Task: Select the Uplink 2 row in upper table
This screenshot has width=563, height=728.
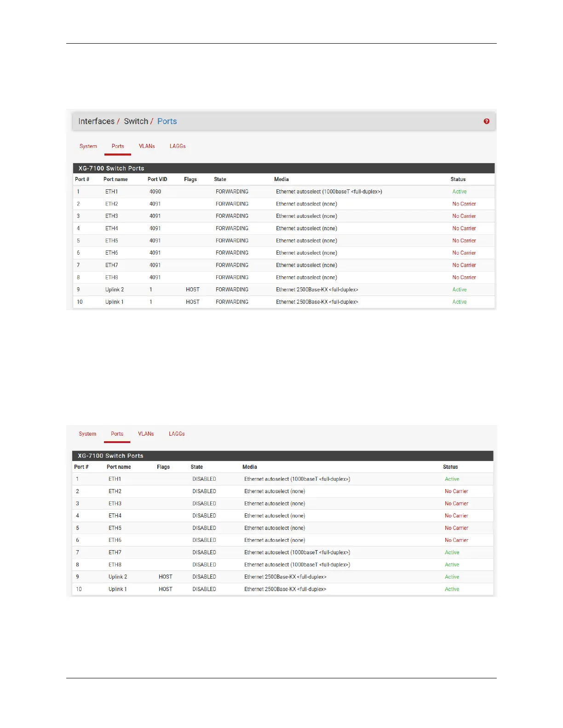Action: point(283,290)
